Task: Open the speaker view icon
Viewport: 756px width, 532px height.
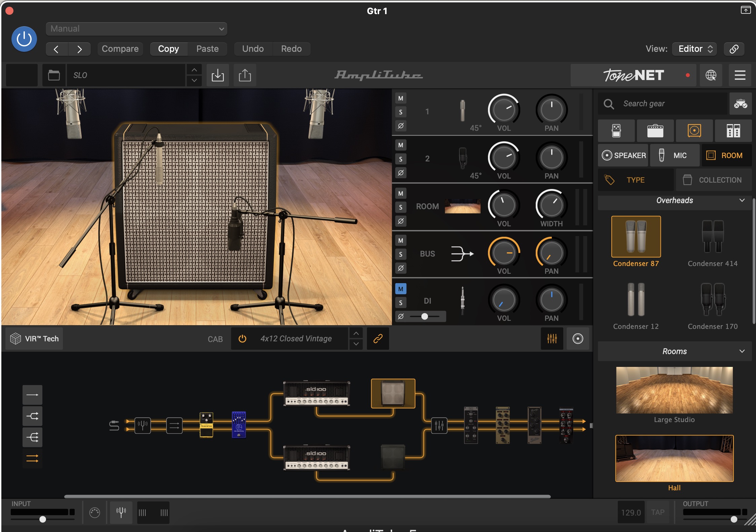Action: pyautogui.click(x=578, y=339)
